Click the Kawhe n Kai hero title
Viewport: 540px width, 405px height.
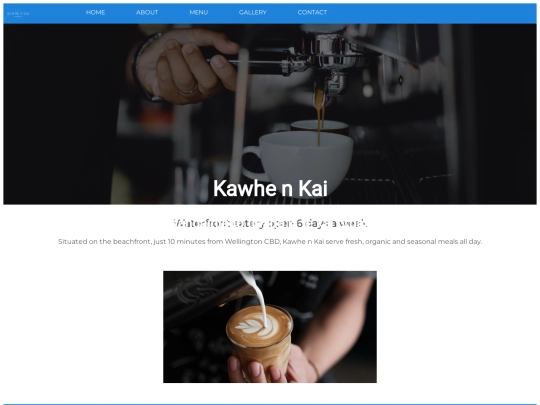coord(270,188)
